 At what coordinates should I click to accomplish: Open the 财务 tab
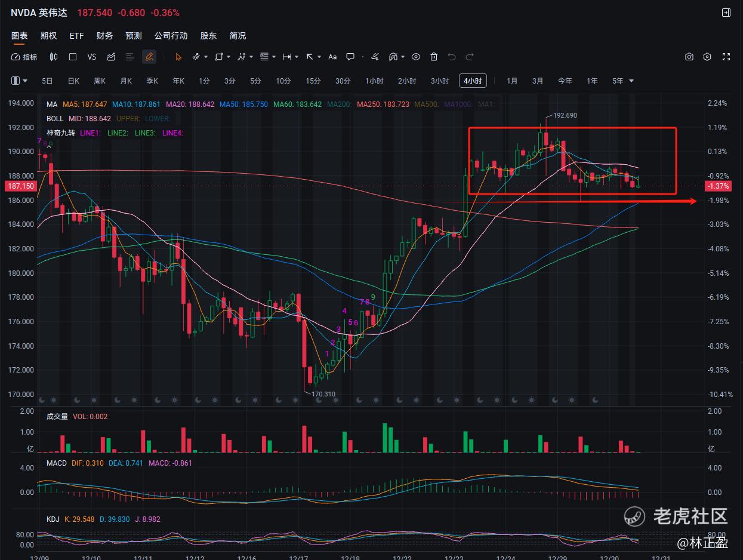104,36
